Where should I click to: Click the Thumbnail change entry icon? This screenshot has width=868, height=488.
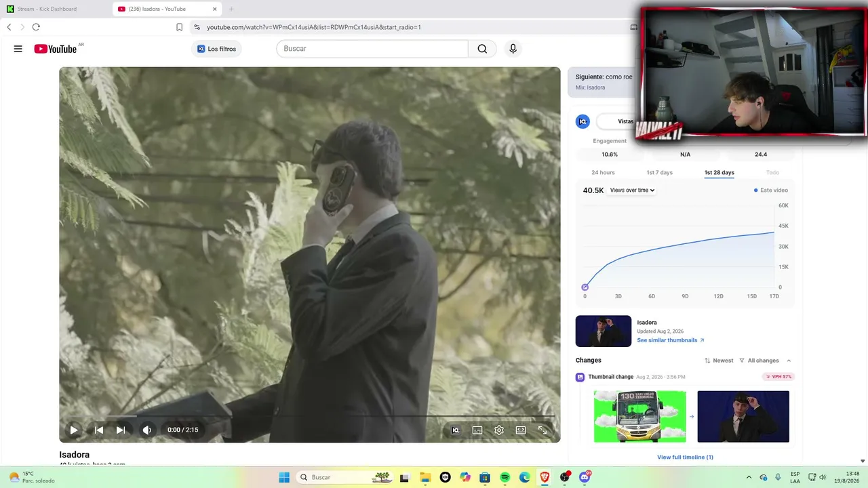[x=580, y=377]
